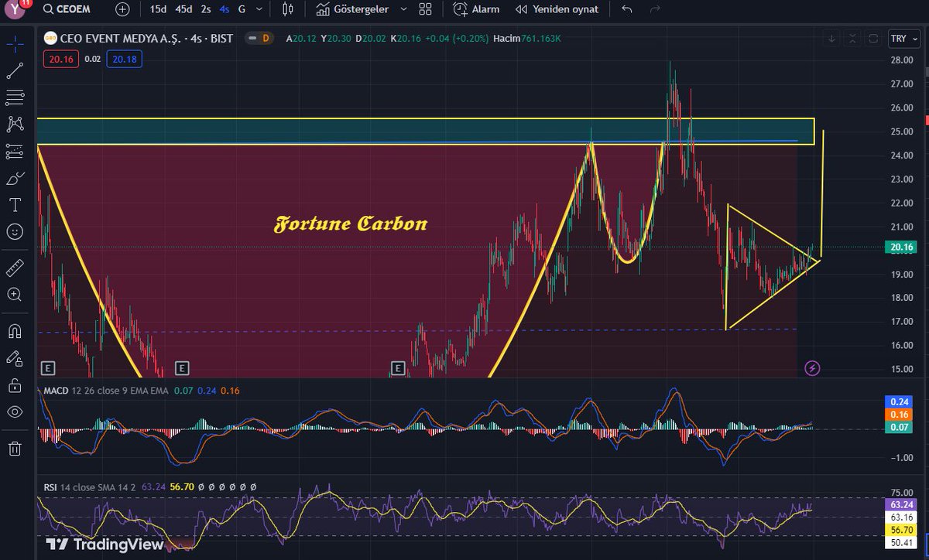Screen dimensions: 929x560
Task: Expand the timeframe interval dropdown arrow
Action: click(x=259, y=9)
